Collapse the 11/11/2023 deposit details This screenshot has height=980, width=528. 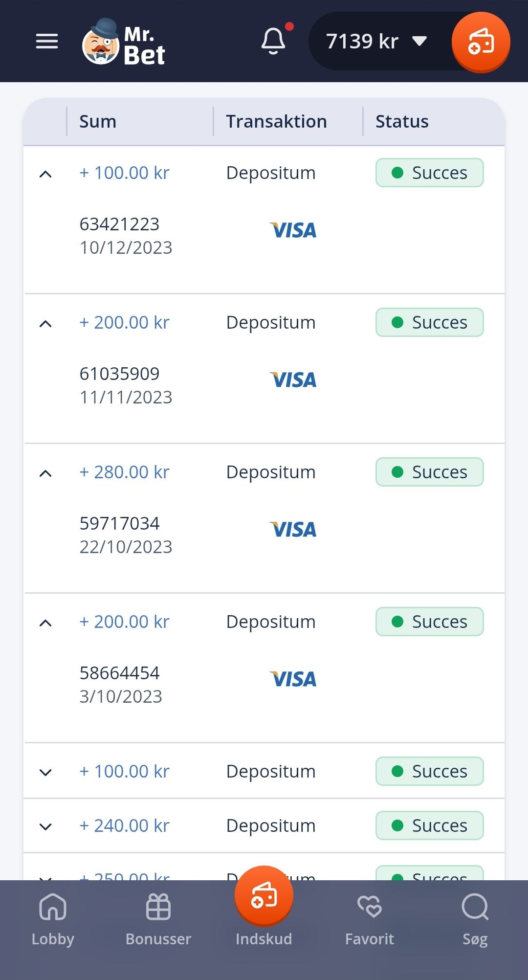tap(45, 323)
